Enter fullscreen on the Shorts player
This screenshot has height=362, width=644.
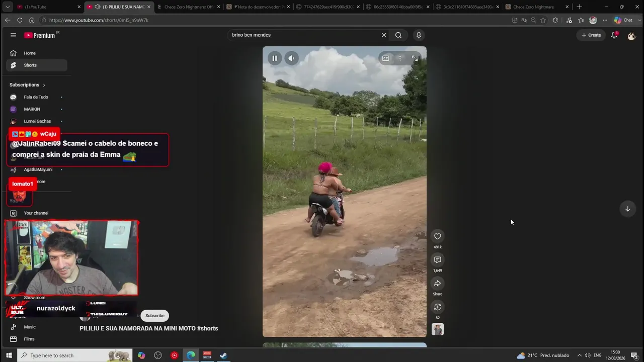coord(415,58)
